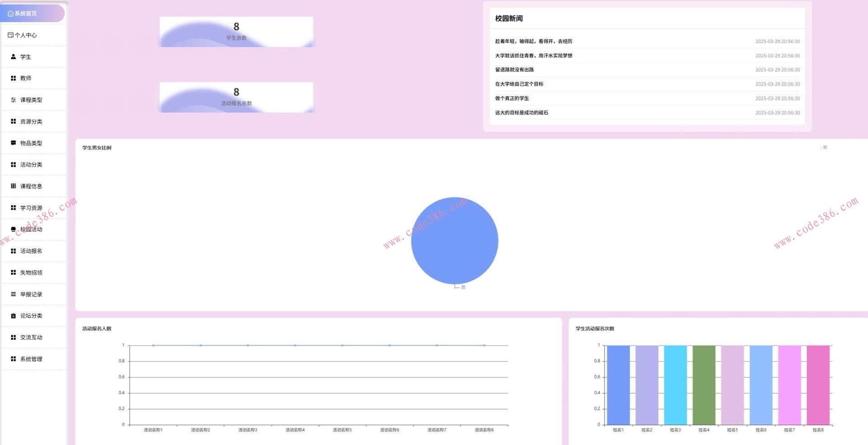Screen dimensions: 868x445
Task: View the news item 做个真正的学生
Action: tap(512, 98)
